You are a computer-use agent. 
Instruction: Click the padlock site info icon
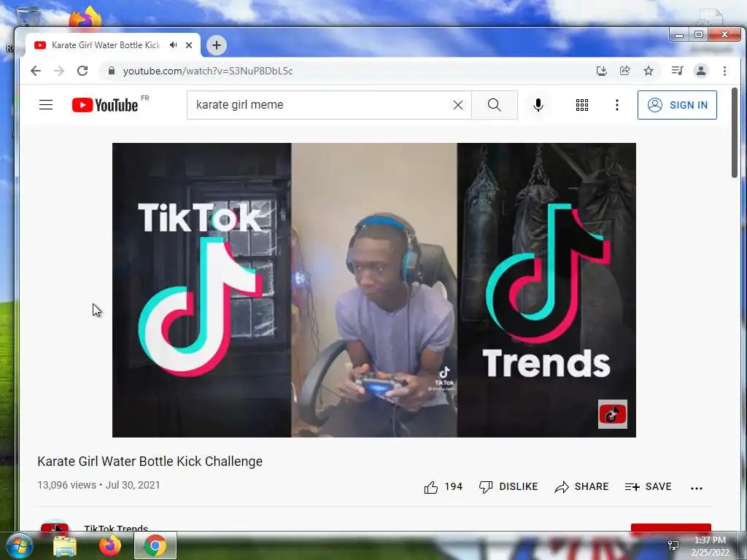[x=112, y=71]
